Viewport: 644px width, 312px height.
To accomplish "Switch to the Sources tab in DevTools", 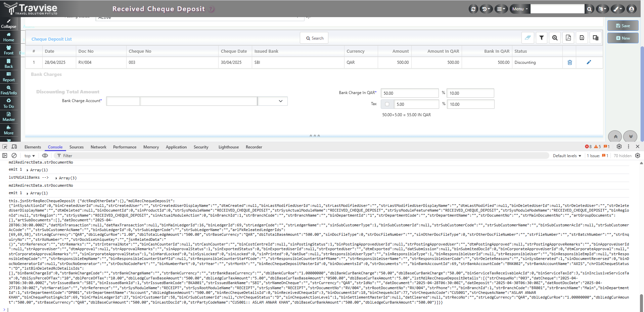I will [x=77, y=147].
